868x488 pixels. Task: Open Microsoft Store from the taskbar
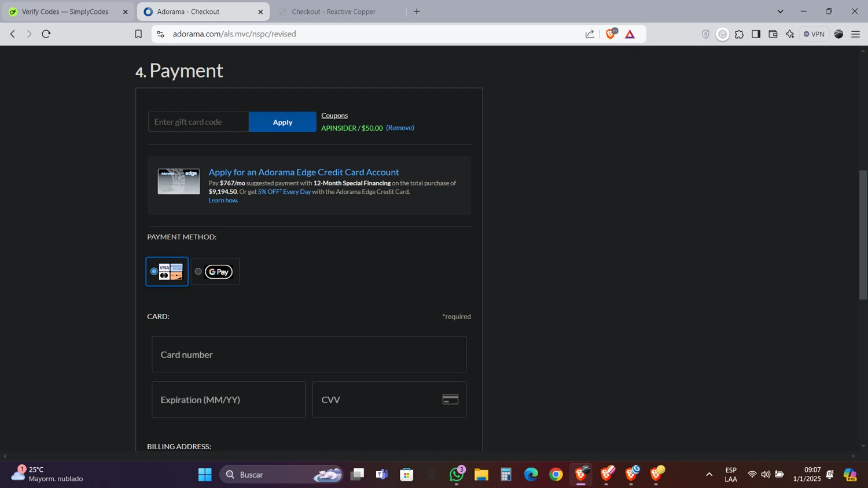tap(407, 475)
